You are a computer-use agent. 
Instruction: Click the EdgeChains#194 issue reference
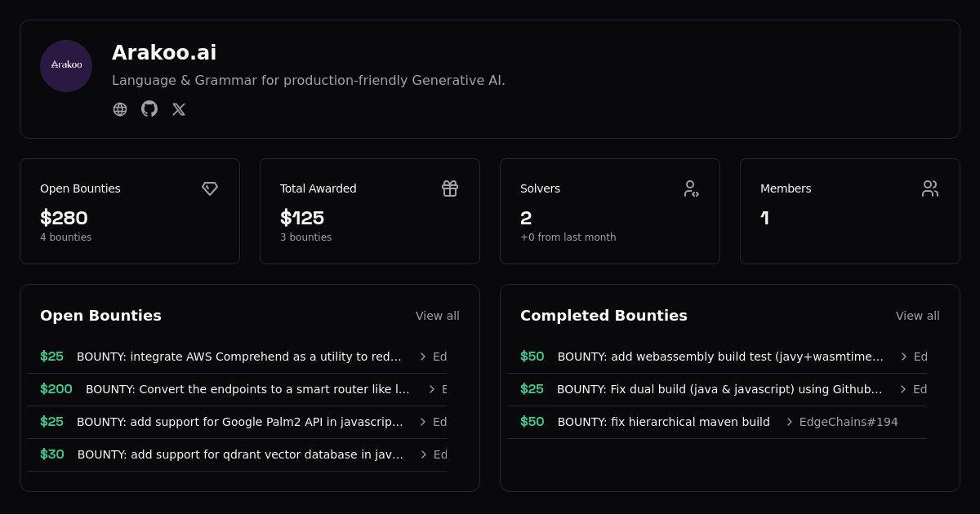point(848,422)
